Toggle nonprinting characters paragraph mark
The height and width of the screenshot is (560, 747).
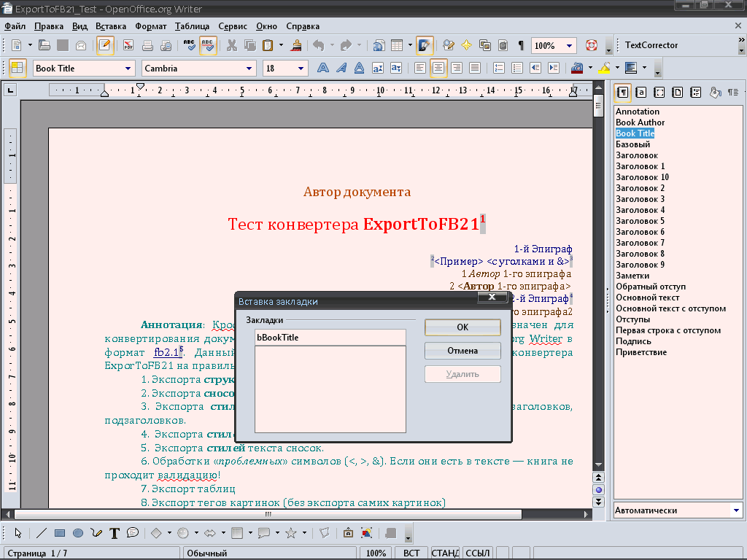pyautogui.click(x=521, y=45)
